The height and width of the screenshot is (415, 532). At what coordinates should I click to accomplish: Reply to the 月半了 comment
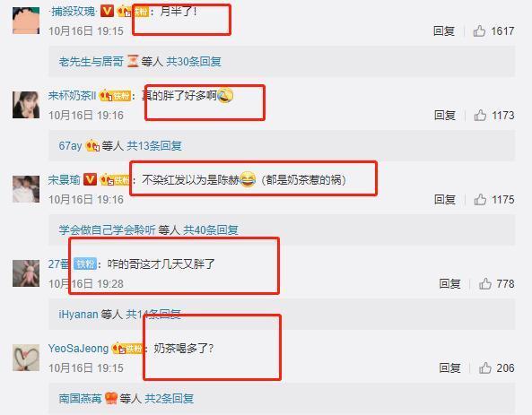444,31
